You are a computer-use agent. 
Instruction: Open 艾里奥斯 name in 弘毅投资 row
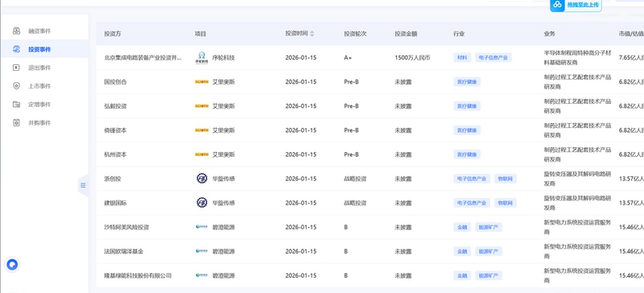click(x=224, y=106)
